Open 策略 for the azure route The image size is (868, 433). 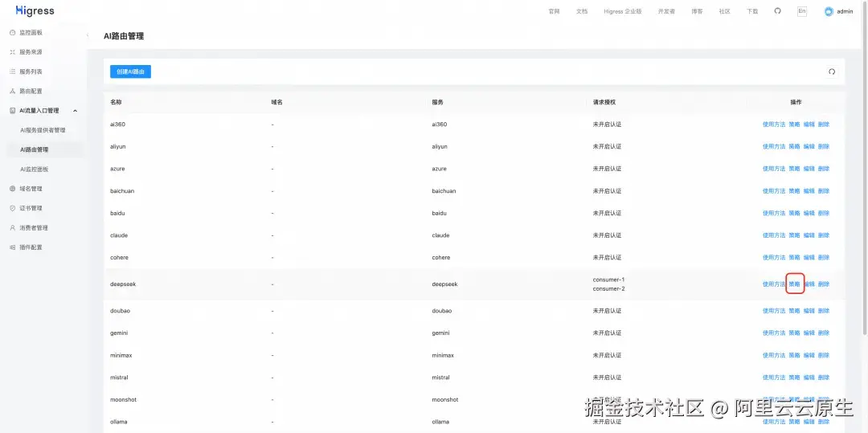[x=794, y=169]
